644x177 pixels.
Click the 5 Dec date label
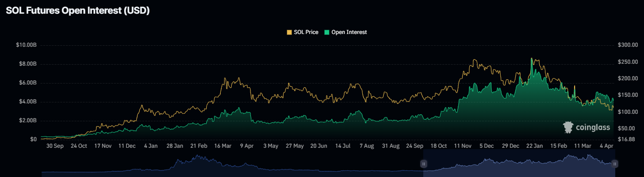tap(487, 146)
